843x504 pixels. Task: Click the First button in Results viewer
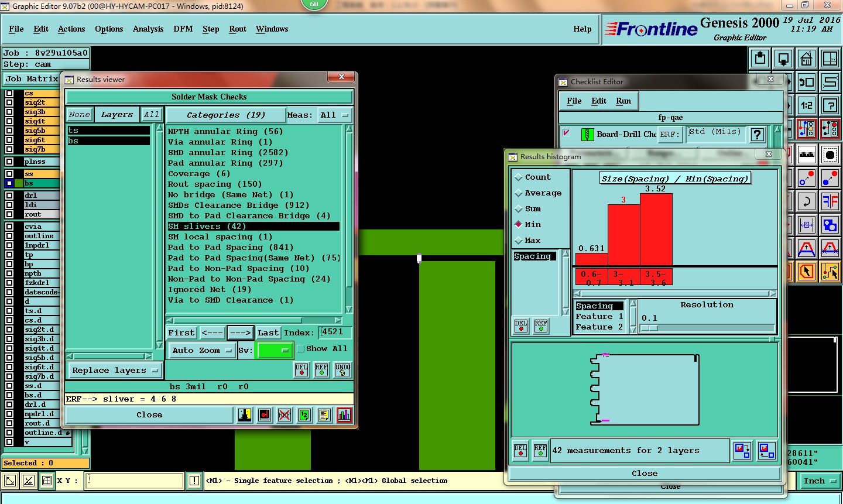click(x=181, y=332)
